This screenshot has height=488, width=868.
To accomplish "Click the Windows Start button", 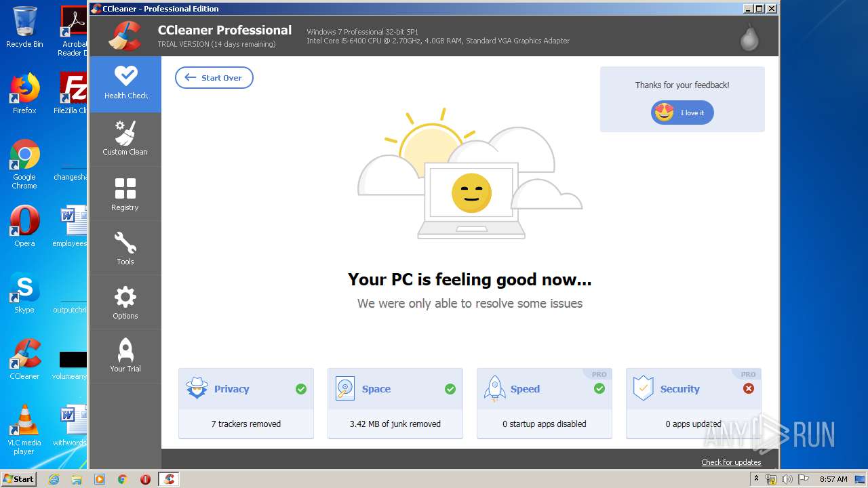I will (x=19, y=479).
